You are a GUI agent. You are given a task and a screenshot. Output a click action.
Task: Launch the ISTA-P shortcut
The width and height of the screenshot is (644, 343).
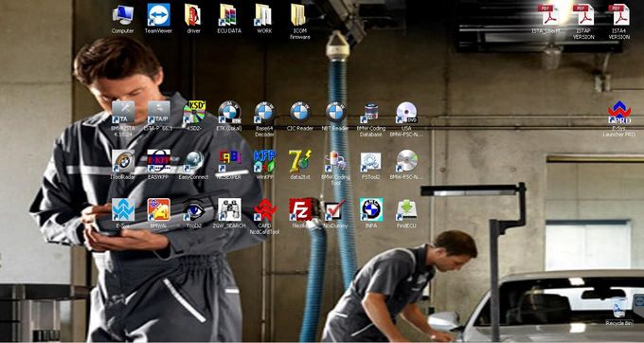[158, 112]
